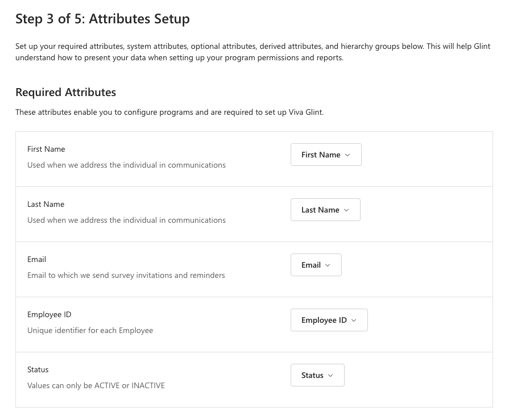This screenshot has width=509, height=420.
Task: Select the Employee ID attribute label
Action: pos(49,314)
